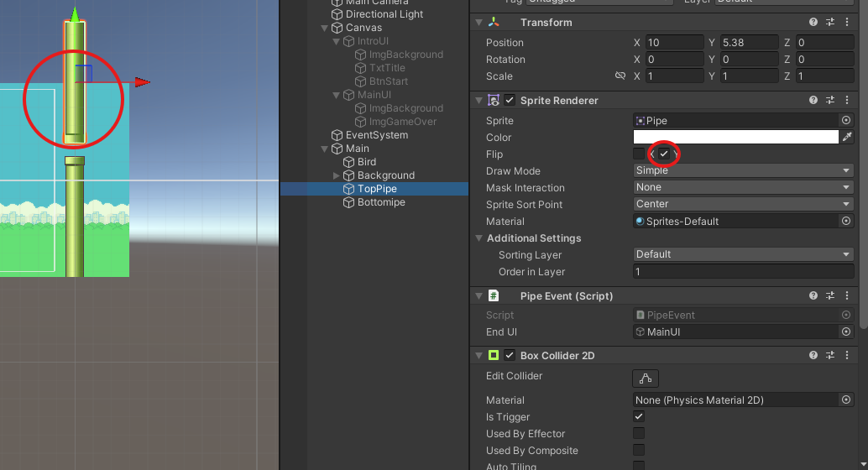The width and height of the screenshot is (868, 470).
Task: Click the green Y-axis move gizmo arrow
Action: point(76,13)
